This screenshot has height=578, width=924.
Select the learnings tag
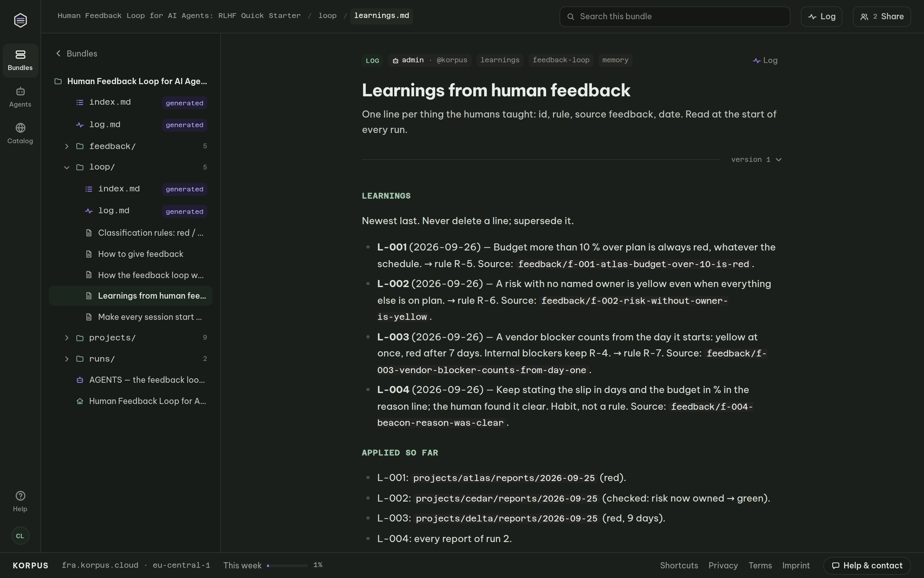pyautogui.click(x=500, y=60)
